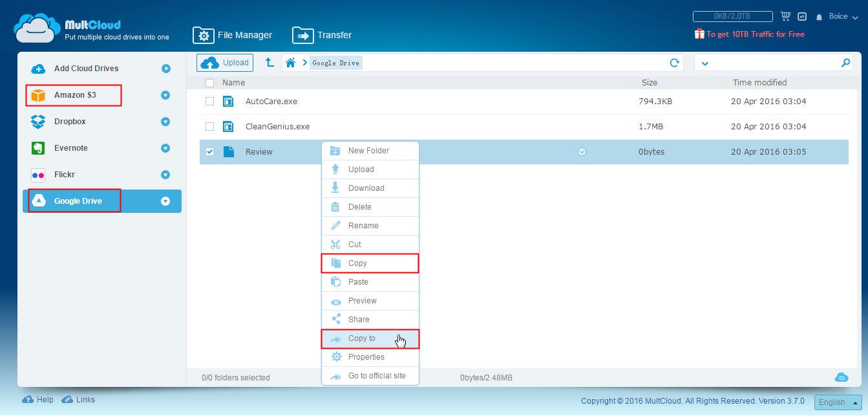The image size is (868, 416).
Task: Click the AutoCare.exe size 794.3KB cell
Action: [x=655, y=102]
